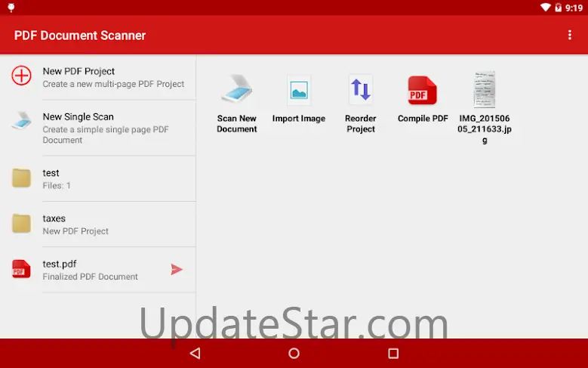Tap the Android home circle button
Screen dimensions: 588x368
tap(294, 353)
